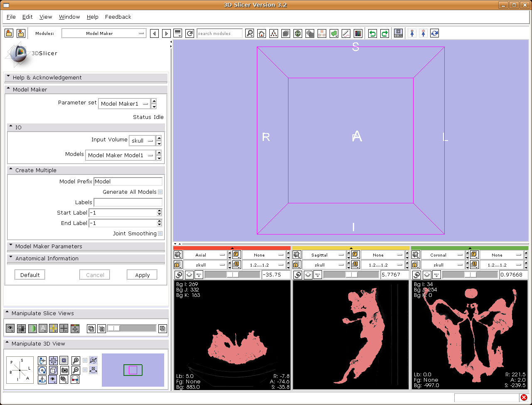Click the Apply button

(x=142, y=275)
